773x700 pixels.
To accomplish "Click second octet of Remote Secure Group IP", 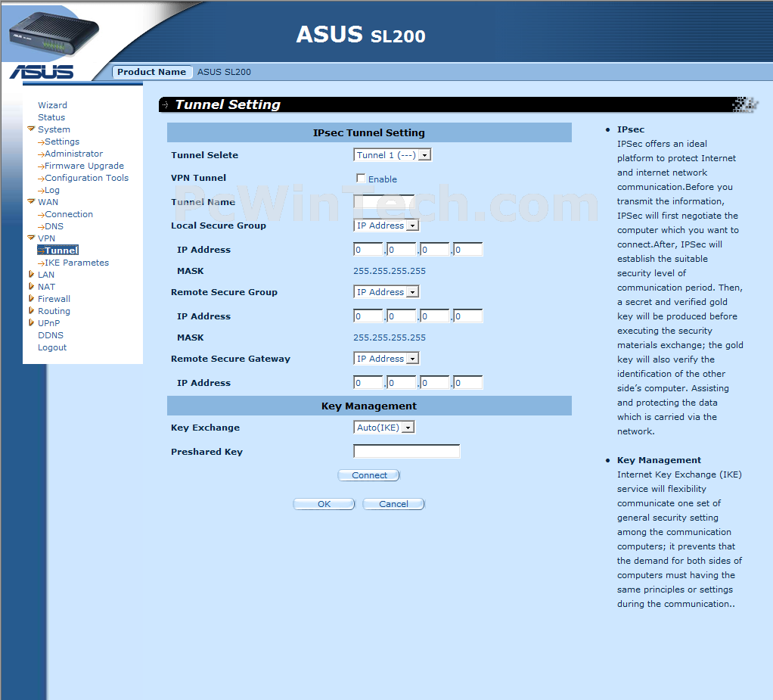I will 402,316.
